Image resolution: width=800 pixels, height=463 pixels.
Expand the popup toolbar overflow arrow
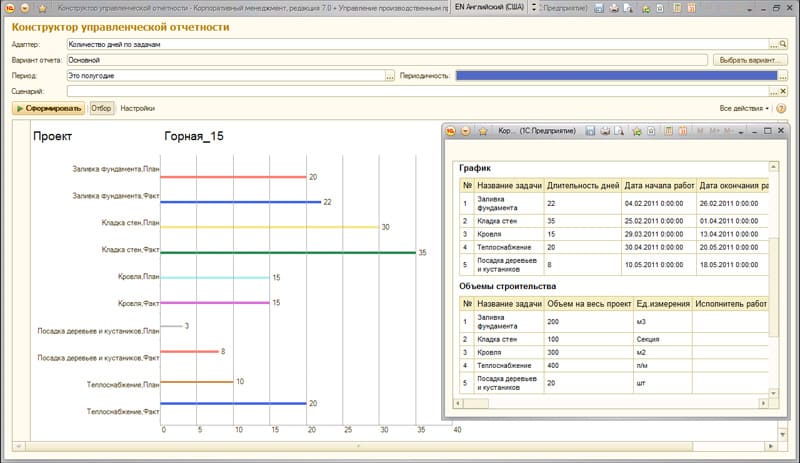tap(741, 132)
